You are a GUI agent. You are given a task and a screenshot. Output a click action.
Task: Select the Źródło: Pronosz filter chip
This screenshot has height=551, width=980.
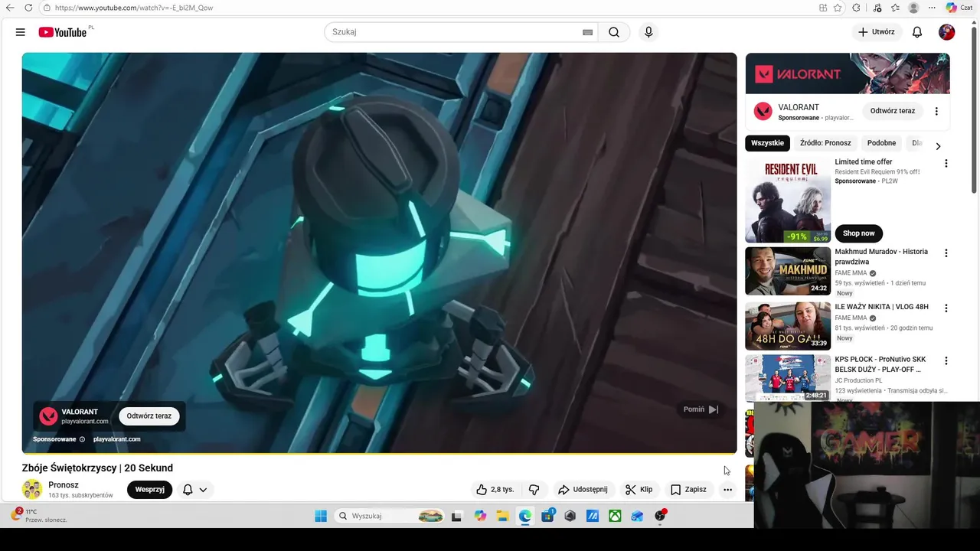[x=825, y=143]
